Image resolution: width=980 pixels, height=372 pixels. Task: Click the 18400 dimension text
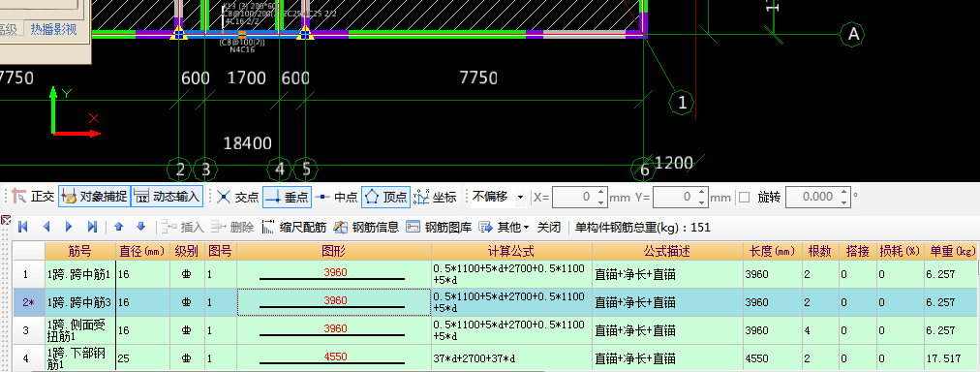(x=248, y=143)
